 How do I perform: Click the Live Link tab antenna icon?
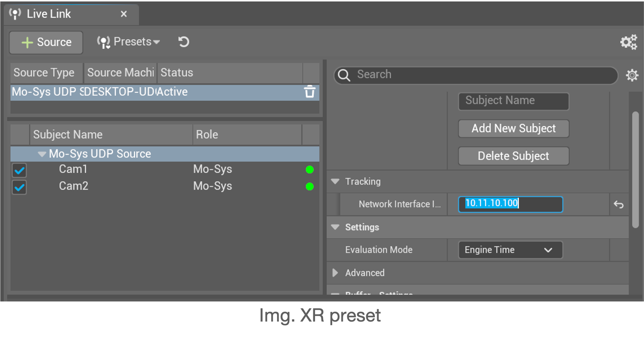tap(15, 14)
